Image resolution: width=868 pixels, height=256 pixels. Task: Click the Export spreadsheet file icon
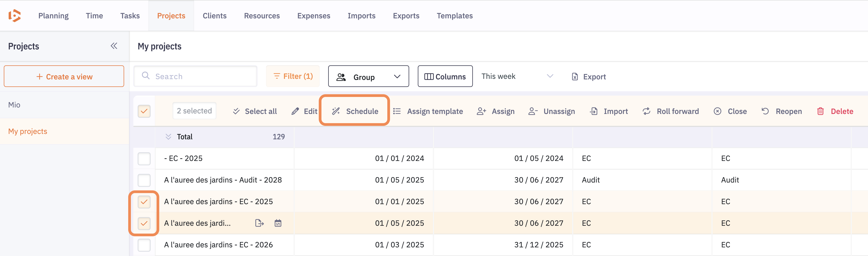tap(575, 77)
